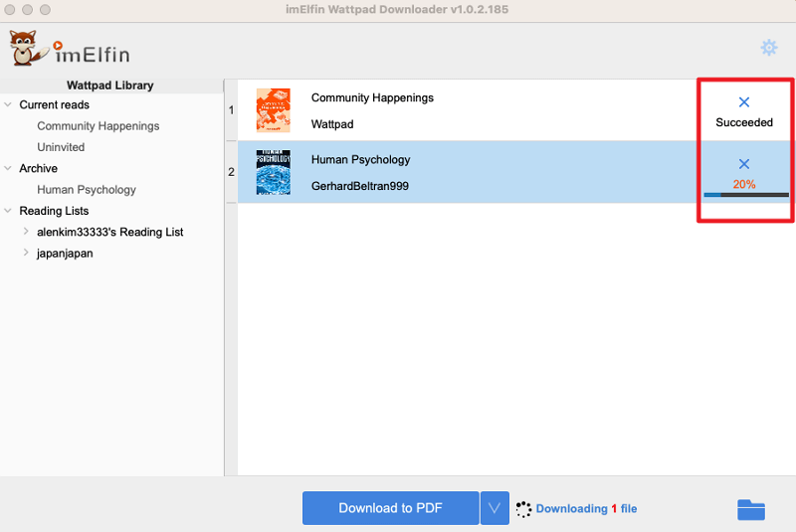Click the zoom traffic light button

(x=45, y=10)
